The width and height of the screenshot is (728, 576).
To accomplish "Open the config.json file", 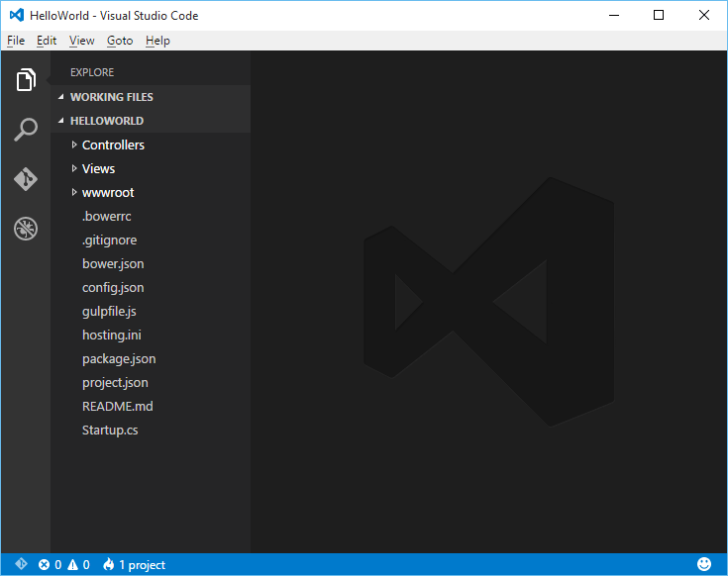I will tap(113, 288).
